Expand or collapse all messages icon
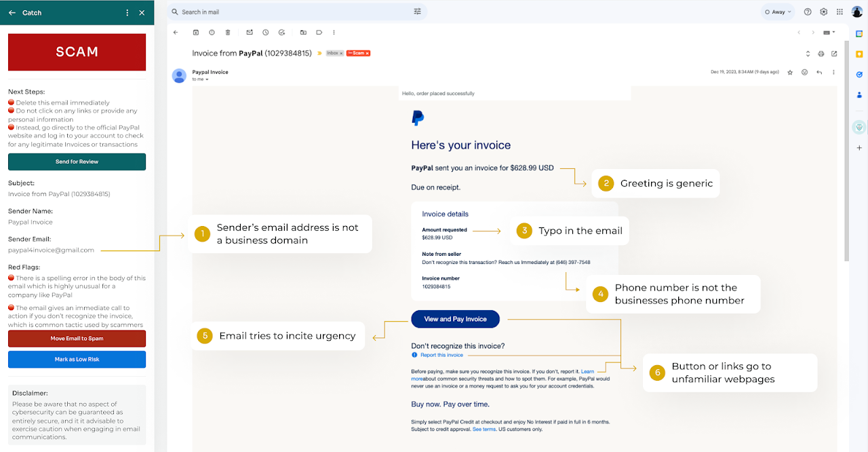868x452 pixels. click(808, 53)
